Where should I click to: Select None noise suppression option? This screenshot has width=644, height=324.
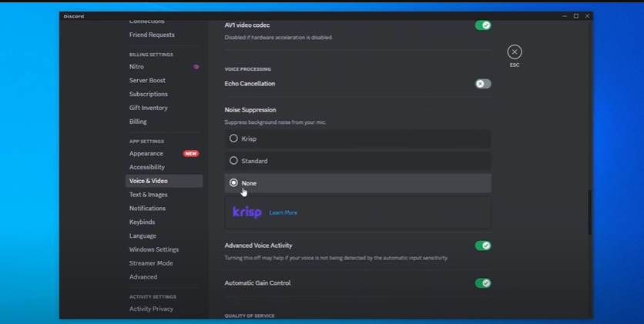[x=357, y=183]
